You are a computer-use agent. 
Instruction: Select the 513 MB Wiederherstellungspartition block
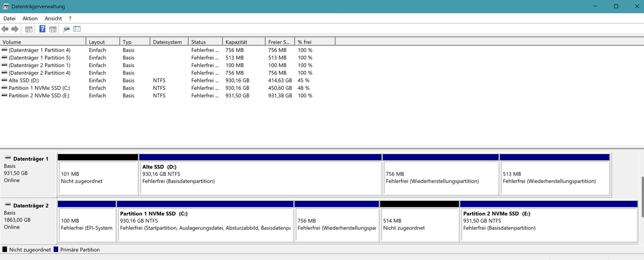[x=555, y=174]
